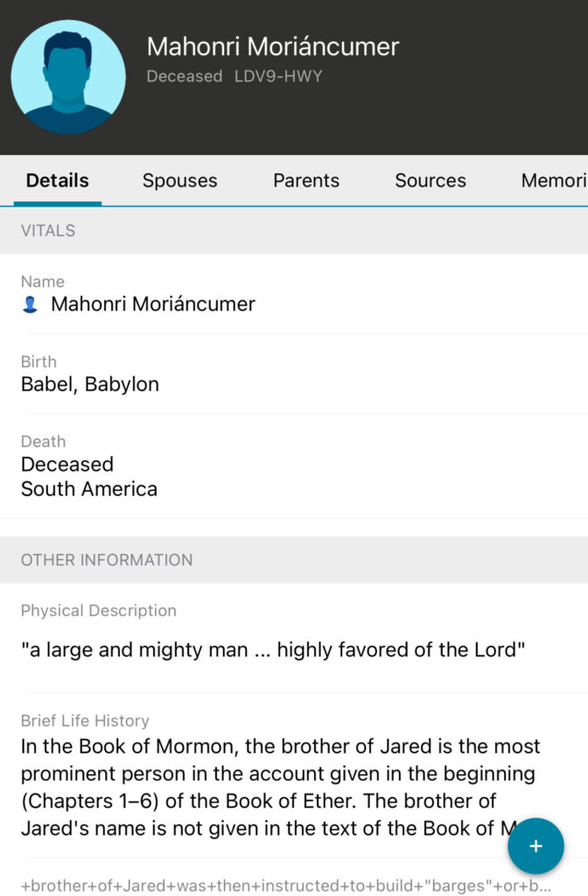Edit the Death entry marked Deceased
Image resolution: width=588 pixels, height=896 pixels.
tap(67, 464)
